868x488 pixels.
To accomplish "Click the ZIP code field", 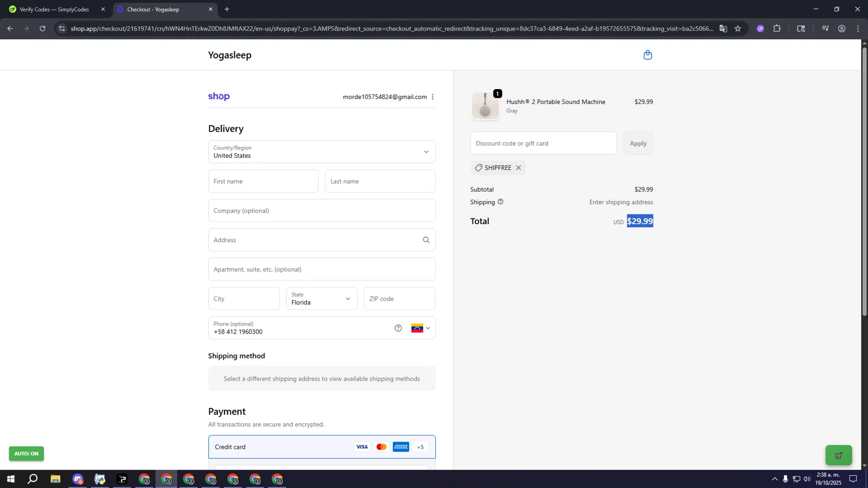I will [399, 298].
